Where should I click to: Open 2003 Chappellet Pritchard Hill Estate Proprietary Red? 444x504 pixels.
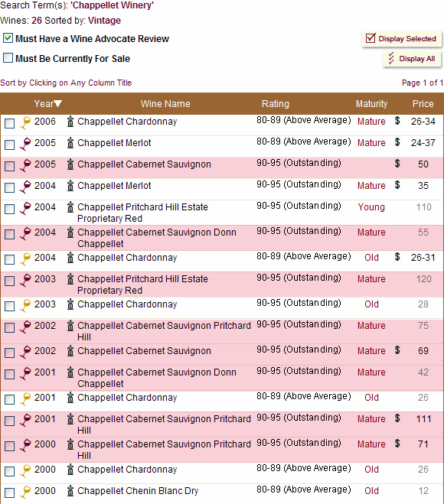pyautogui.click(x=143, y=285)
